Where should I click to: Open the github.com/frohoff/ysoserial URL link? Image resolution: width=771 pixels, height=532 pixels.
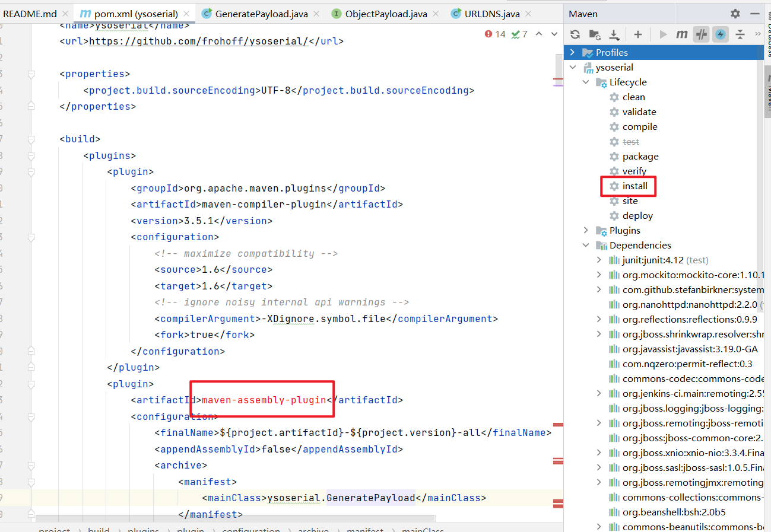[x=198, y=42]
